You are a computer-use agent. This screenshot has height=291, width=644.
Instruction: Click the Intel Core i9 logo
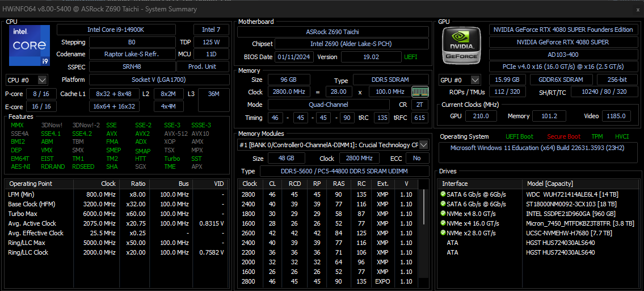26,45
